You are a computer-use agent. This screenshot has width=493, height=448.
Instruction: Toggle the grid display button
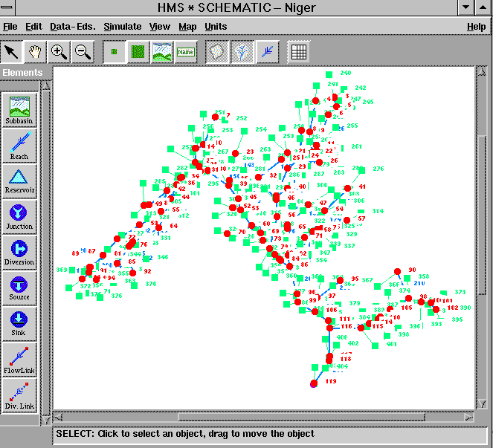pos(298,51)
